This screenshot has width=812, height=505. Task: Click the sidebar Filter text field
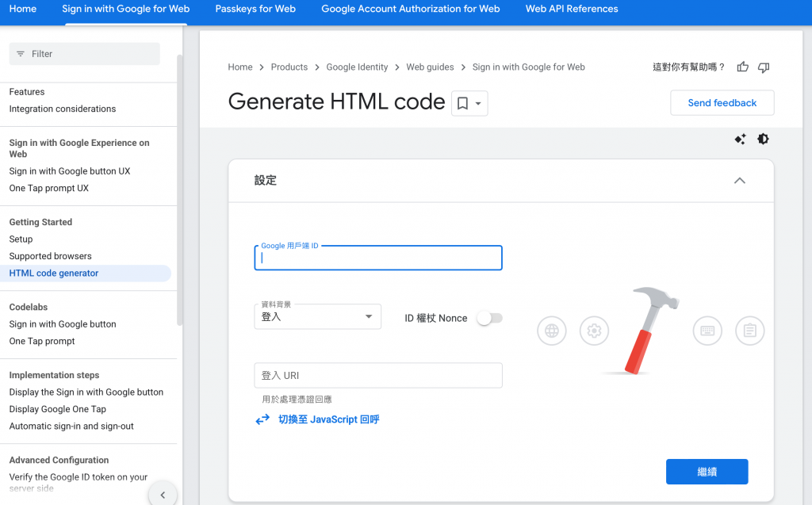point(84,54)
